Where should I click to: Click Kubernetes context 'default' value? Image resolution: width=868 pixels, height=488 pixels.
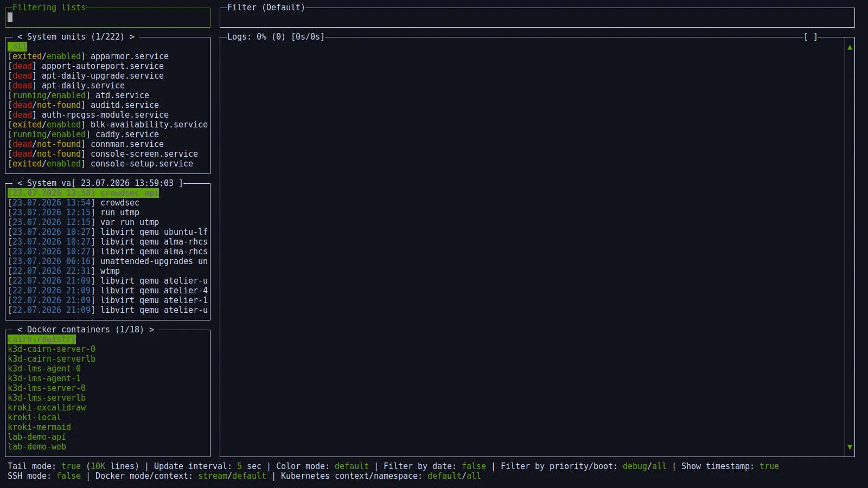click(444, 476)
